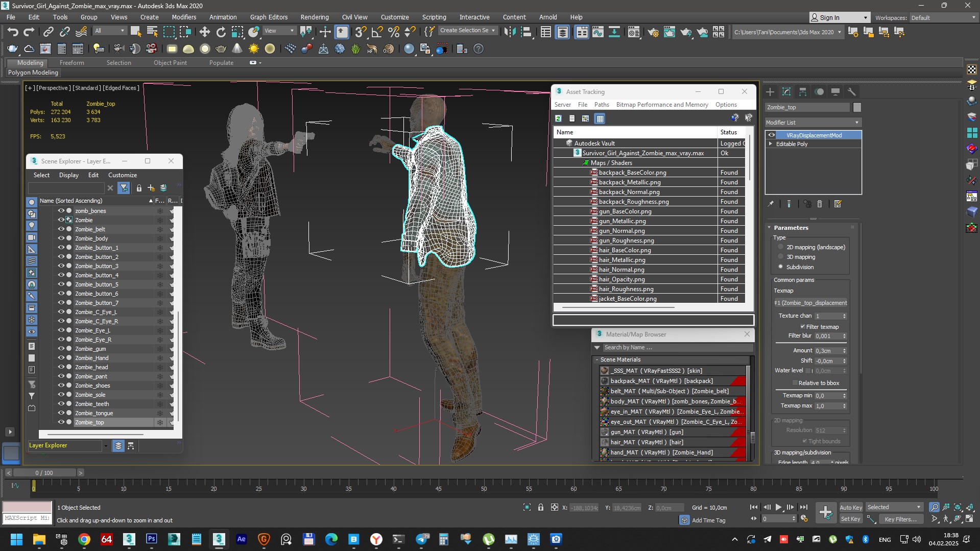Viewport: 980px width, 551px height.
Task: Click the object color swatch beside Zombie_top
Action: pos(857,107)
